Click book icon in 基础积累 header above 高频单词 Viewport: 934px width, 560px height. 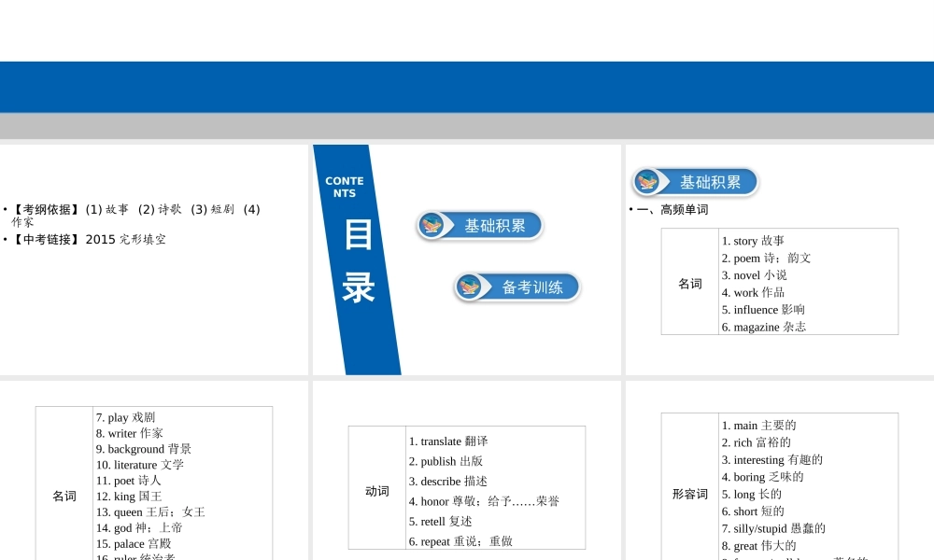(647, 181)
